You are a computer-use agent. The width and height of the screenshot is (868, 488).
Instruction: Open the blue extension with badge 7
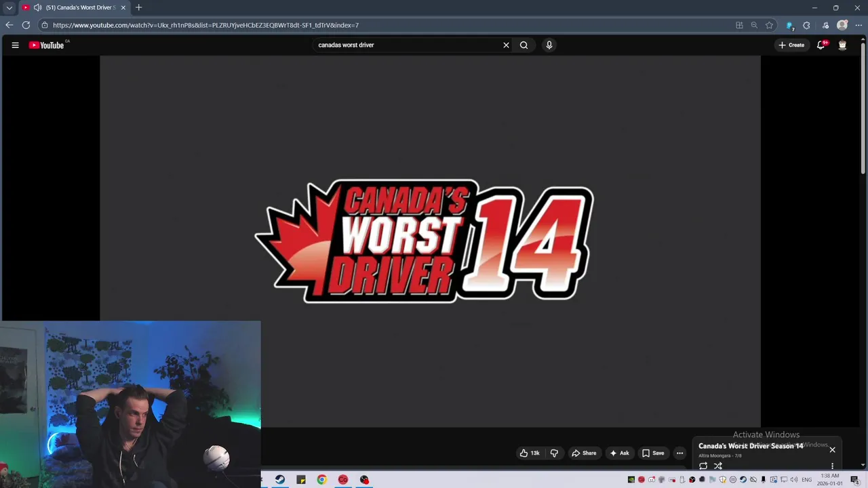pyautogui.click(x=789, y=25)
